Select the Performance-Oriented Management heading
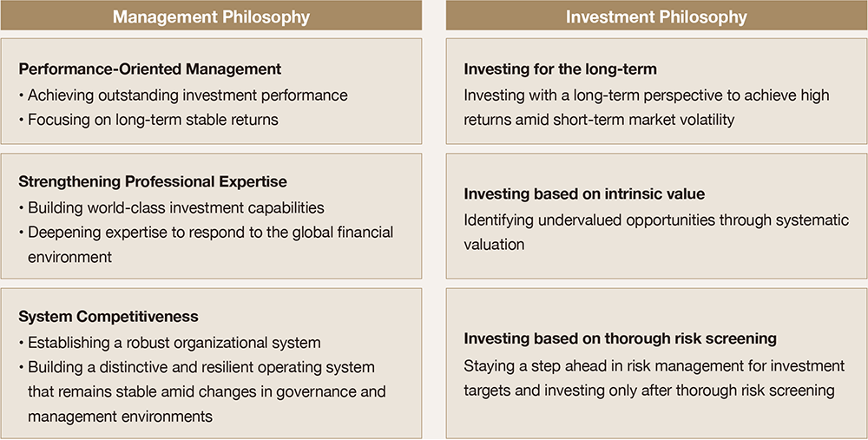Viewport: 868px width, 440px height. pos(150,69)
